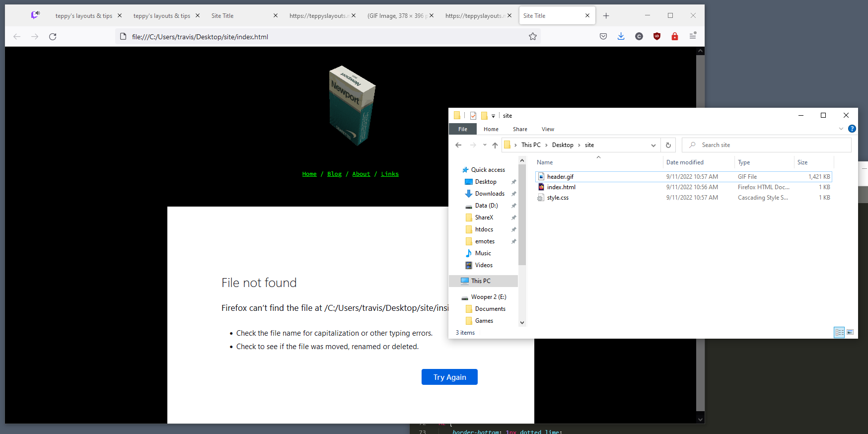Screen dimensions: 868x434
Task: Click Desktop in the breadcrumb path
Action: (563, 145)
